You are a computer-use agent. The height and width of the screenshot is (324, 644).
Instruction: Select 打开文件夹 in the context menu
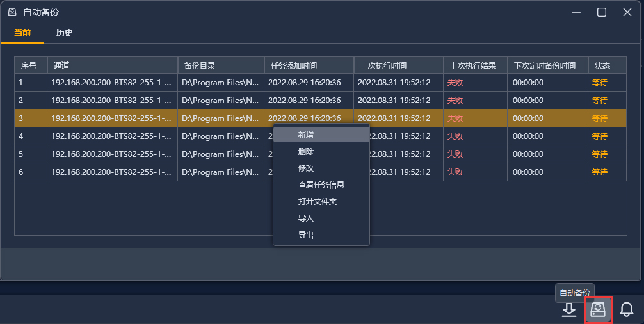[321, 202]
